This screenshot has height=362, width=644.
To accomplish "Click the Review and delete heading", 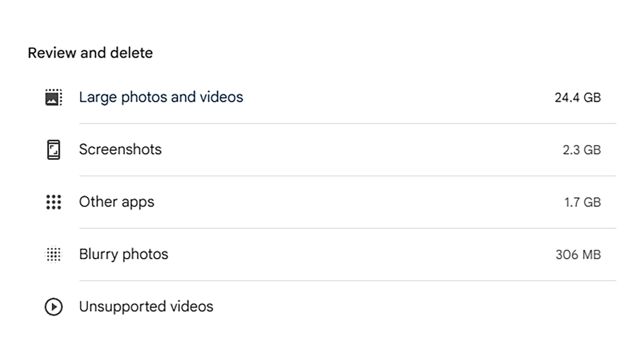I will pyautogui.click(x=90, y=52).
